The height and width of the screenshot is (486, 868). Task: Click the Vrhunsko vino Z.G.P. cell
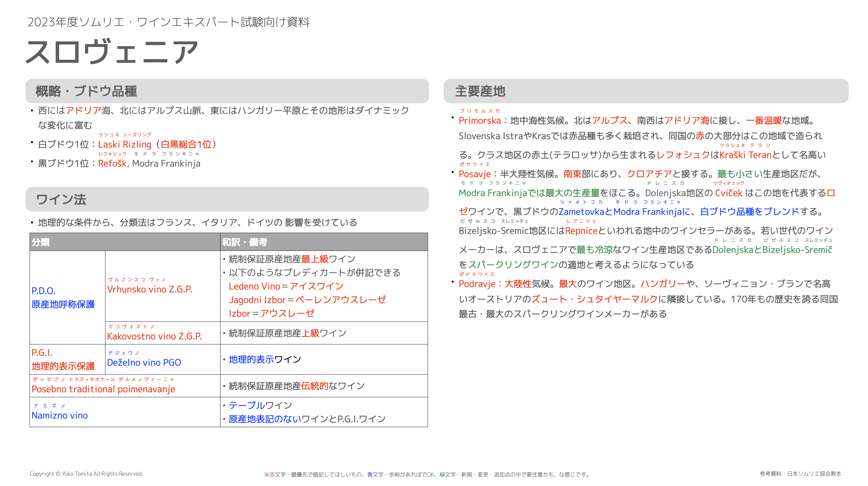tap(163, 286)
